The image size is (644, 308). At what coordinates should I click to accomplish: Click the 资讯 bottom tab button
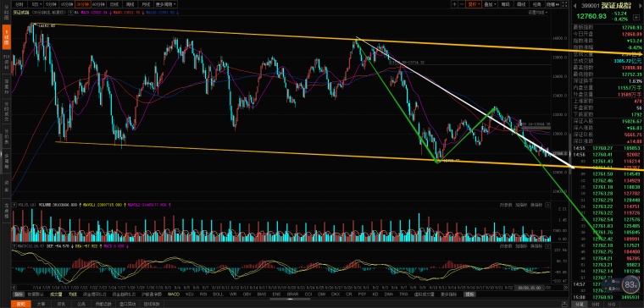point(61,304)
